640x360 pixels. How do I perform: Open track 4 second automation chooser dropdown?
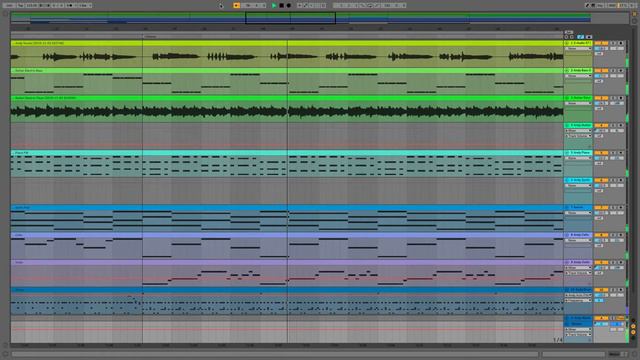tap(578, 136)
